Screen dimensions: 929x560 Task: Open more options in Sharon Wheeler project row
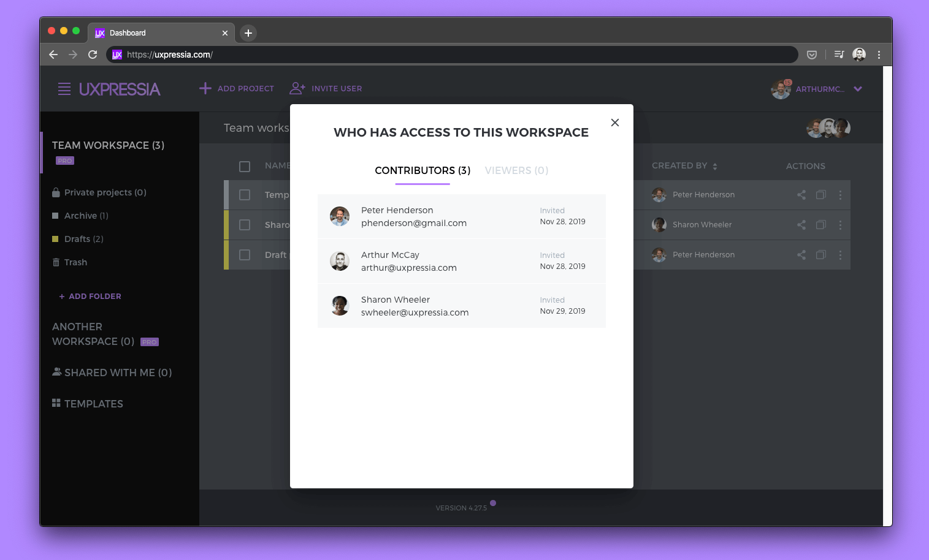click(840, 225)
